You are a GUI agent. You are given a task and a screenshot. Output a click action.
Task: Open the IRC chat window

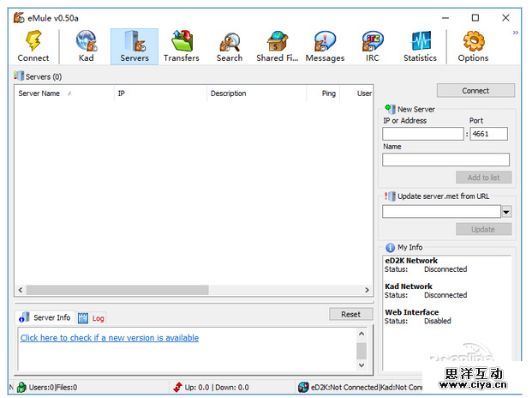(372, 41)
